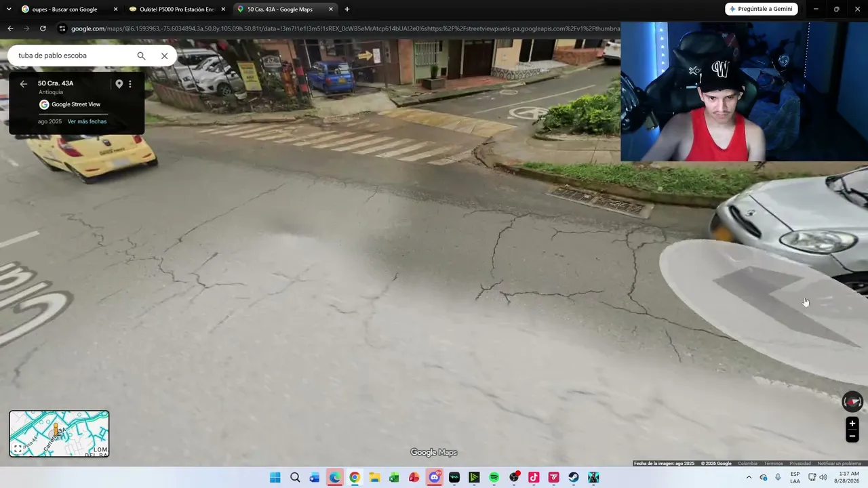
Task: Zoom in with the plus button
Action: [852, 424]
